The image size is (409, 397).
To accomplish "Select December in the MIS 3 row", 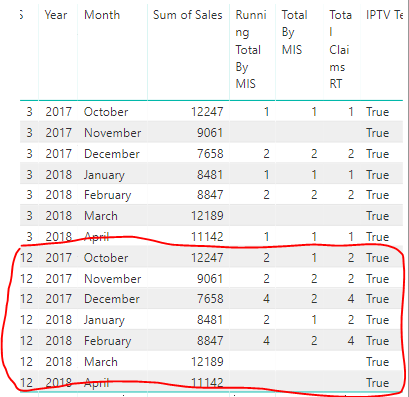I will pyautogui.click(x=112, y=154).
